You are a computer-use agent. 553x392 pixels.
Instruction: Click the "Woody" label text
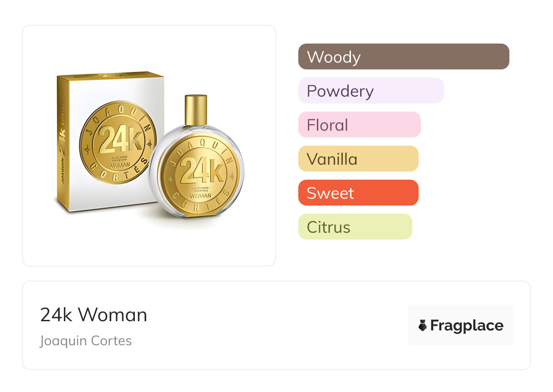334,57
